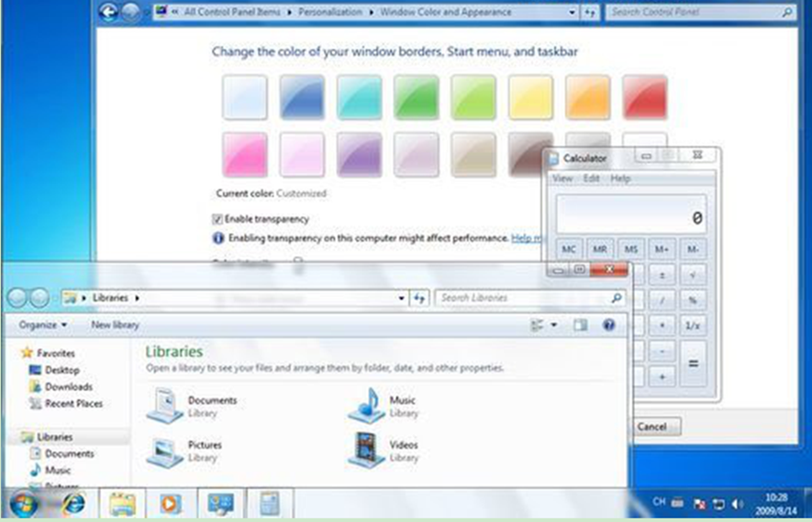This screenshot has width=812, height=522.
Task: Open Windows Media Player from the taskbar
Action: (169, 504)
